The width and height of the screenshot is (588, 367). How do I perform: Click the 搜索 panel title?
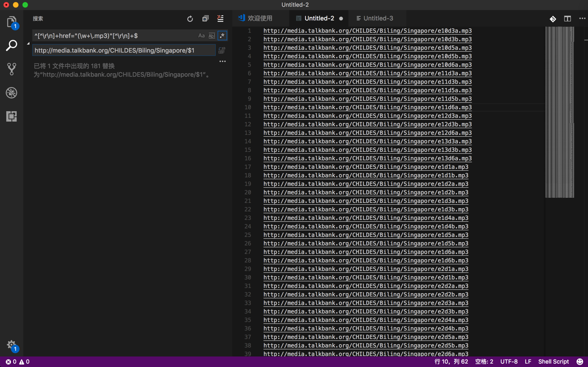(38, 19)
